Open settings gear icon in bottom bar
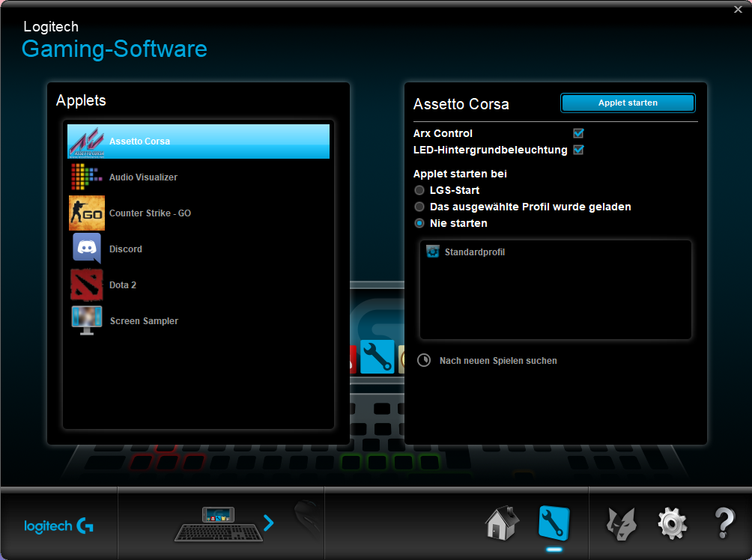The height and width of the screenshot is (560, 752). click(x=673, y=523)
